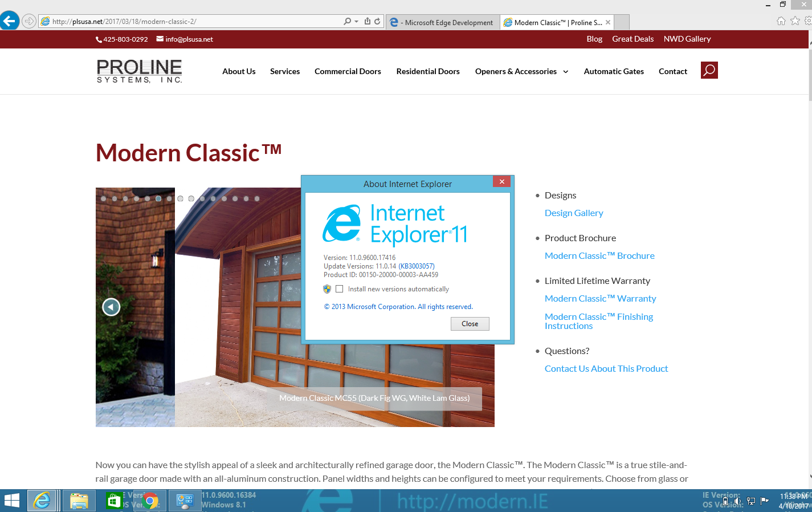This screenshot has height=512, width=812.
Task: Select the first slideshow pagination dot
Action: click(103, 199)
